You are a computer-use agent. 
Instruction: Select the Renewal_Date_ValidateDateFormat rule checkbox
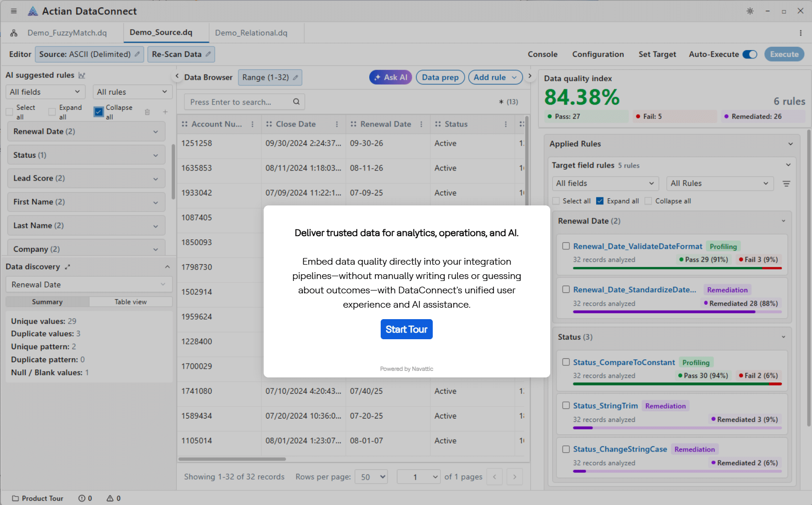(566, 246)
